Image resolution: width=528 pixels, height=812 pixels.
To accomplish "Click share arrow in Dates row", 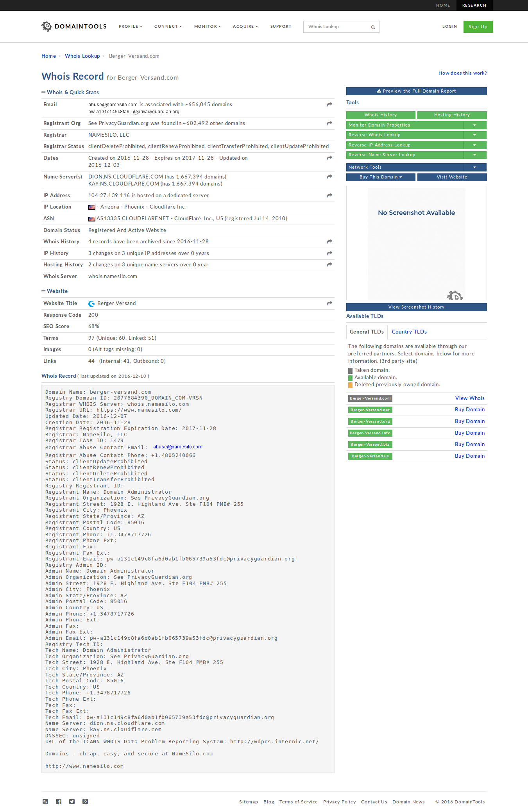I will click(329, 158).
